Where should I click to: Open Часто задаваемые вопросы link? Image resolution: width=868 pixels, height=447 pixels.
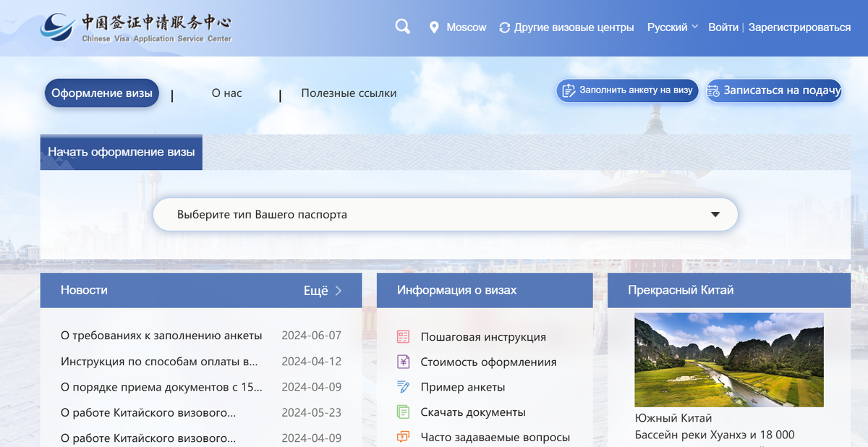pos(495,438)
